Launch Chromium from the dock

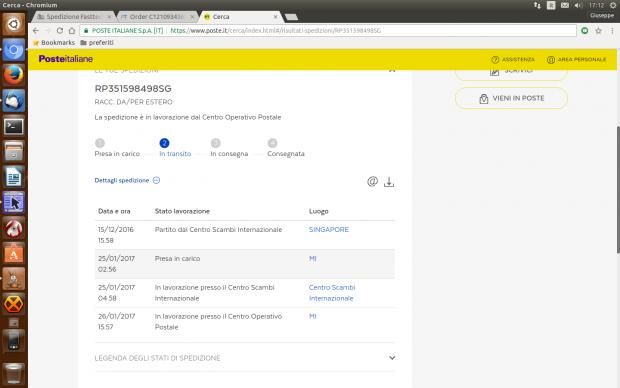pyautogui.click(x=13, y=50)
